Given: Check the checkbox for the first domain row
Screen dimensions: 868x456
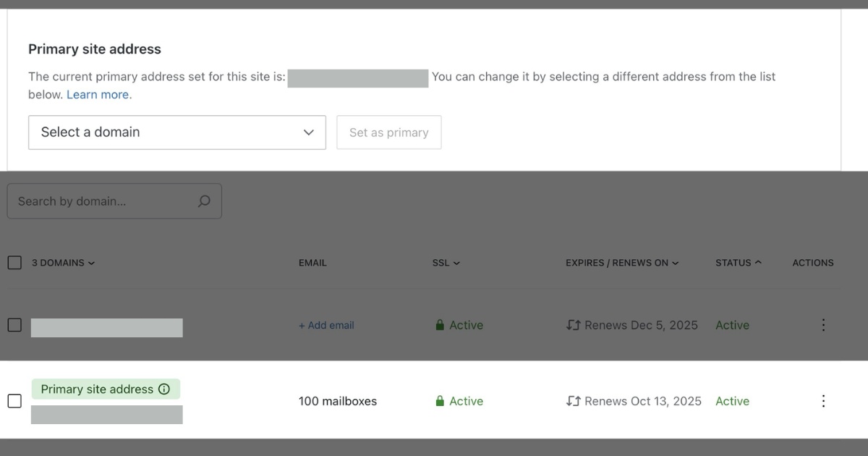Looking at the screenshot, I should click(x=14, y=325).
